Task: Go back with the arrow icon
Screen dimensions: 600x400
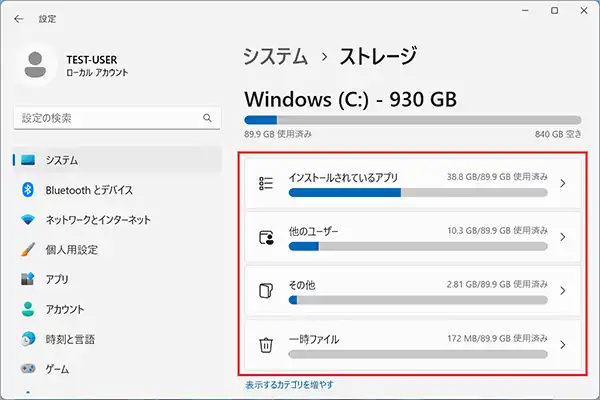Action: point(18,19)
